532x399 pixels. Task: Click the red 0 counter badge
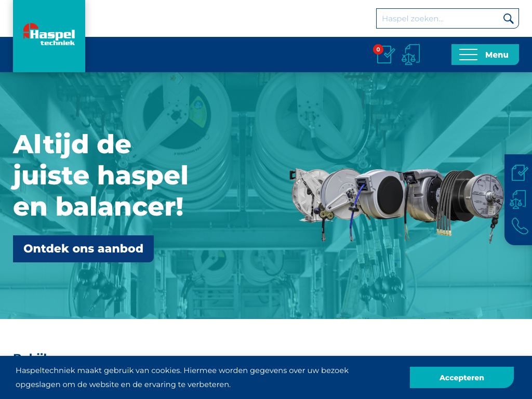tap(378, 49)
